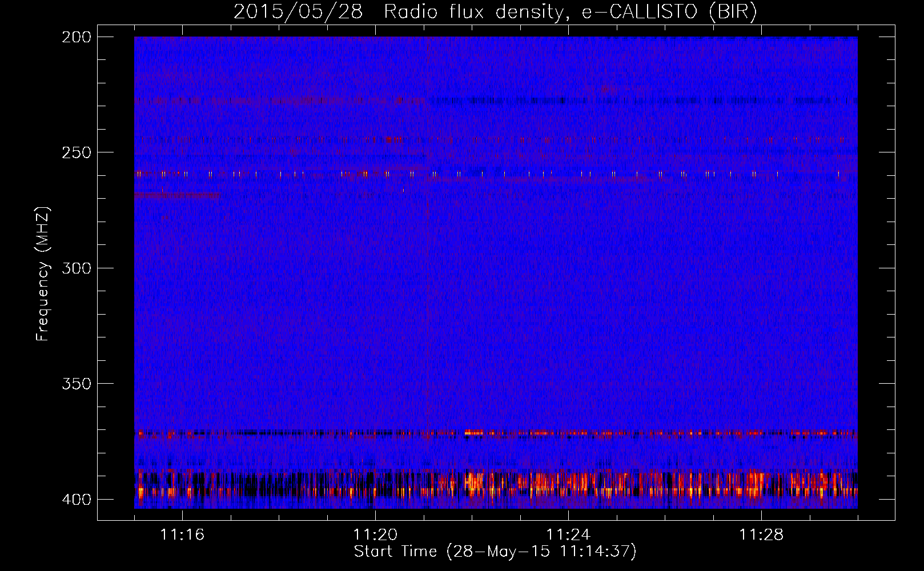Select the 250 frequency axis label
Viewport: 924px width, 571px height.
click(76, 152)
